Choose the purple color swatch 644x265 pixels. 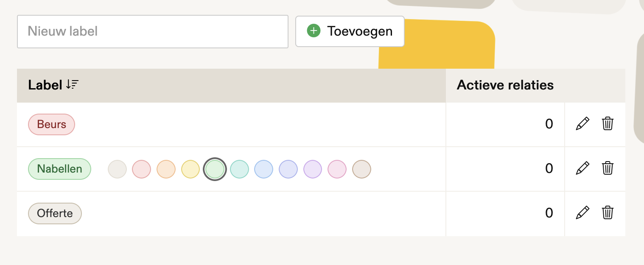pos(313,169)
